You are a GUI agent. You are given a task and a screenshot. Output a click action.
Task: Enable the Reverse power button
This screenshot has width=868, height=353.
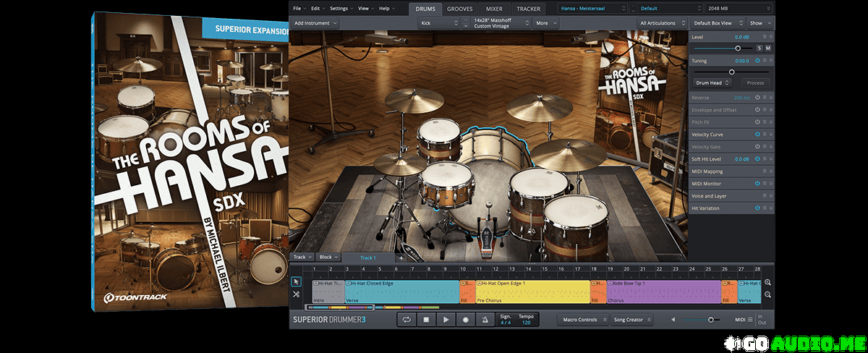pyautogui.click(x=758, y=98)
